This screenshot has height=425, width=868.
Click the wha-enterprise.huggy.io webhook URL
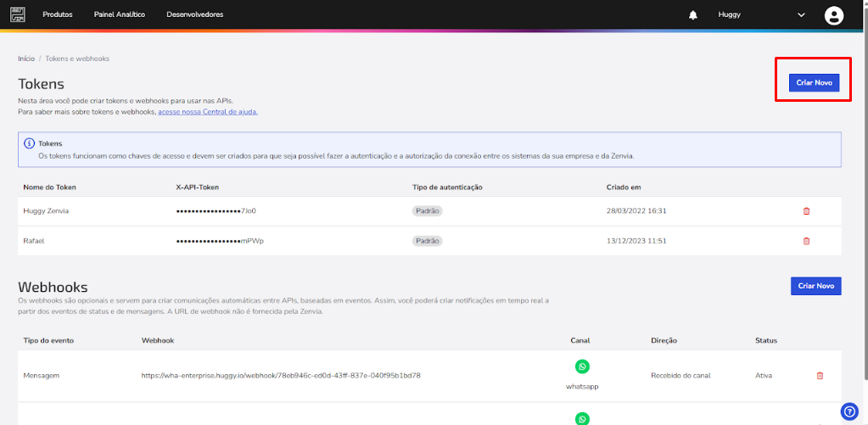(x=281, y=376)
